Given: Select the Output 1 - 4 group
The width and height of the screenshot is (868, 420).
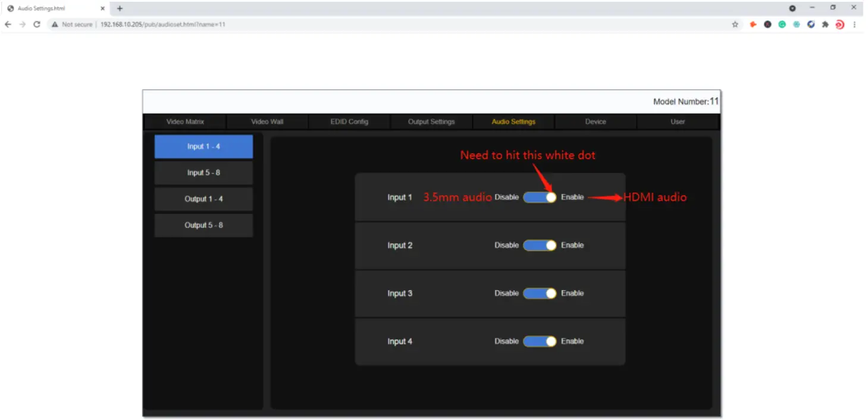Looking at the screenshot, I should click(203, 199).
